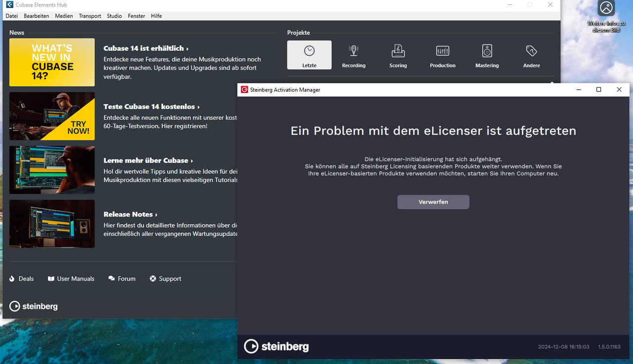Open the Datei menu
The image size is (633, 364).
tap(12, 16)
